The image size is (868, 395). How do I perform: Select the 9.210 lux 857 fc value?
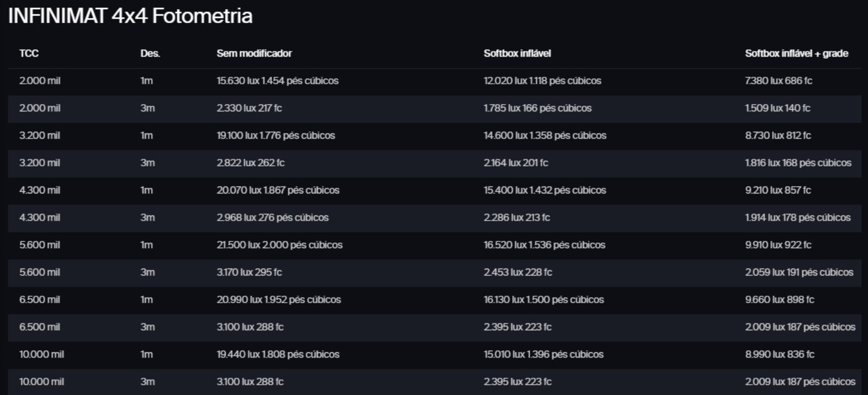(x=778, y=190)
